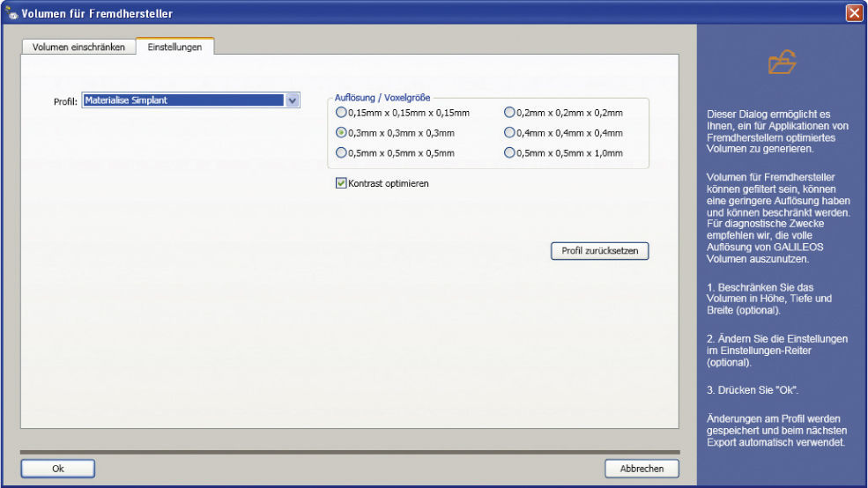Confirm the dialog with Ok
This screenshot has height=488, width=868.
point(58,469)
